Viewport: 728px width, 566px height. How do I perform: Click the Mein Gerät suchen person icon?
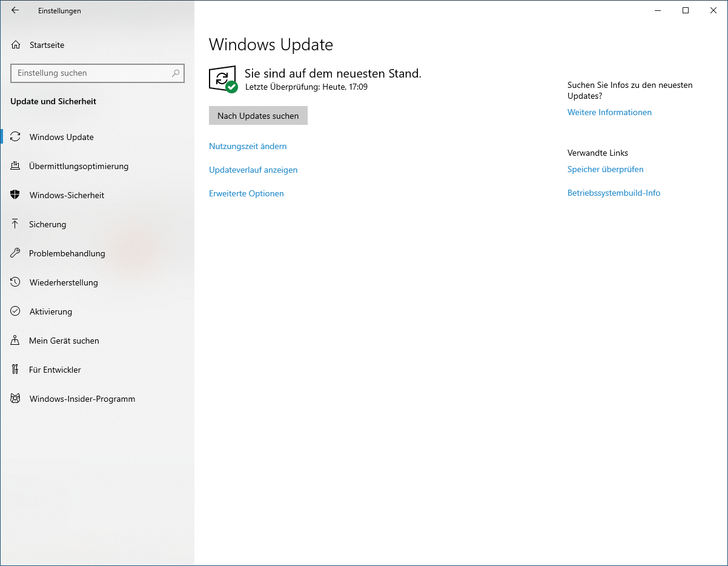click(x=16, y=341)
